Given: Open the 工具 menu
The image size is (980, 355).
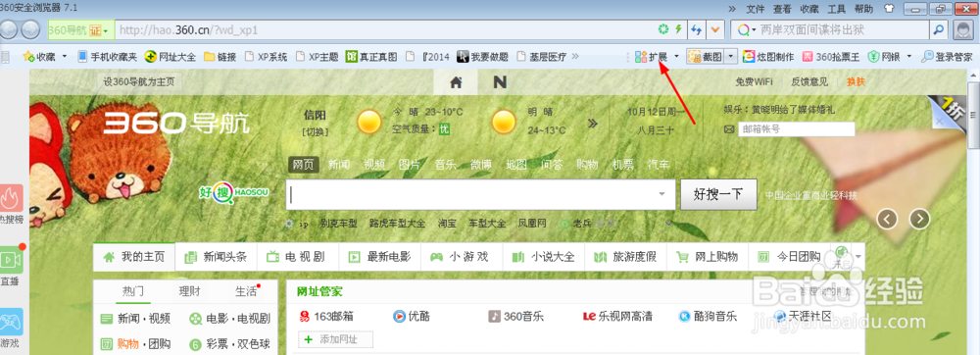Looking at the screenshot, I should pos(836,9).
